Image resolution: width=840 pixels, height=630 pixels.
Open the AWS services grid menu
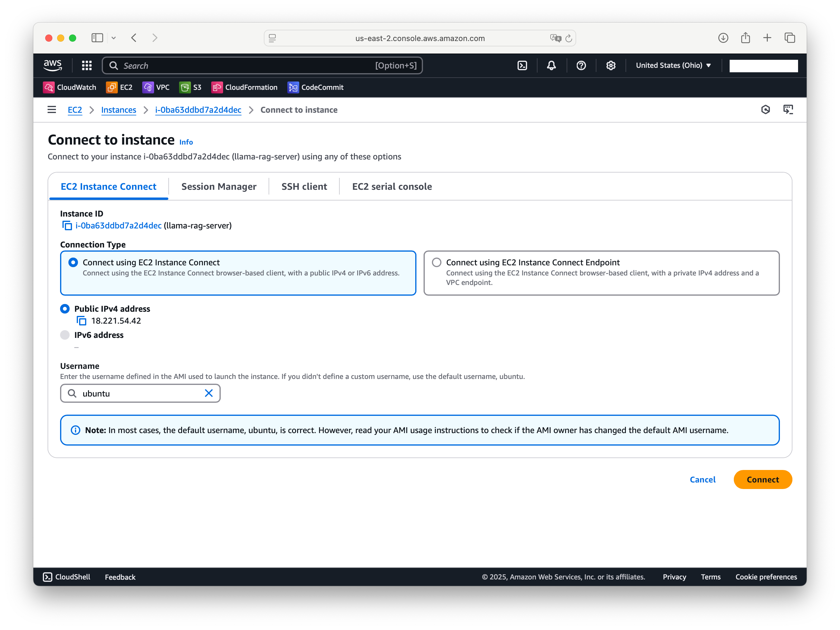coord(87,65)
